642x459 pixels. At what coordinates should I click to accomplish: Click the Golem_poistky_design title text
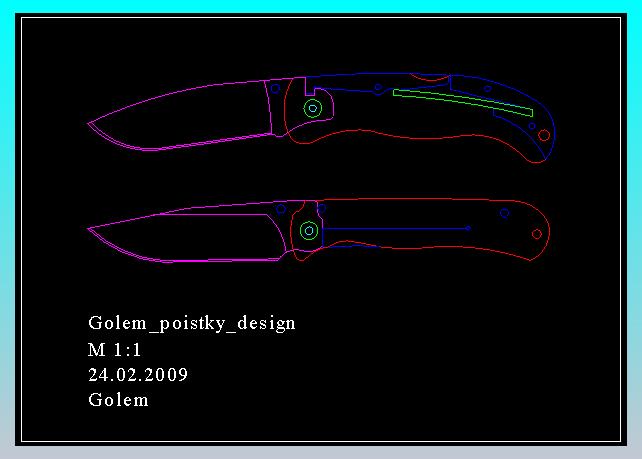(x=192, y=323)
